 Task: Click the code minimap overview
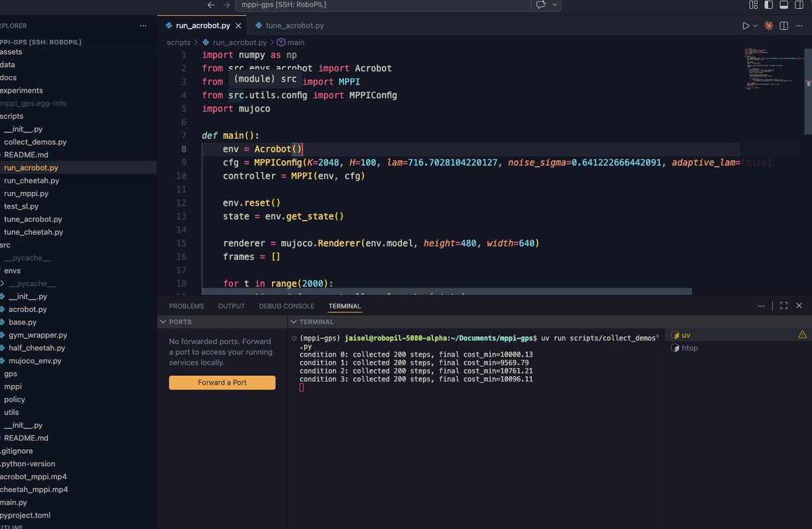(x=773, y=69)
